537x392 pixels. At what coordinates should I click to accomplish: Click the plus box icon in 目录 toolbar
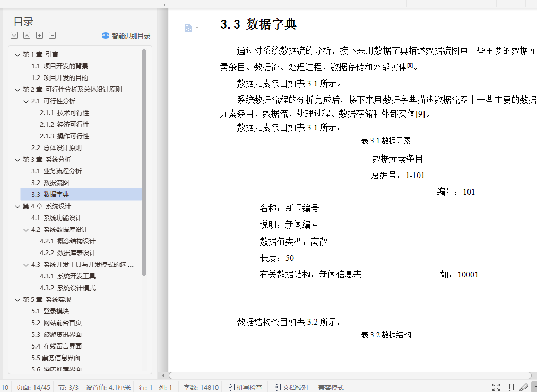(40, 35)
